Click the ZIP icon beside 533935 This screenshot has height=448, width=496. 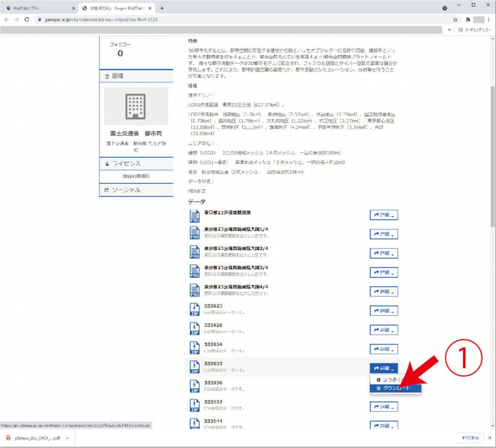point(195,367)
